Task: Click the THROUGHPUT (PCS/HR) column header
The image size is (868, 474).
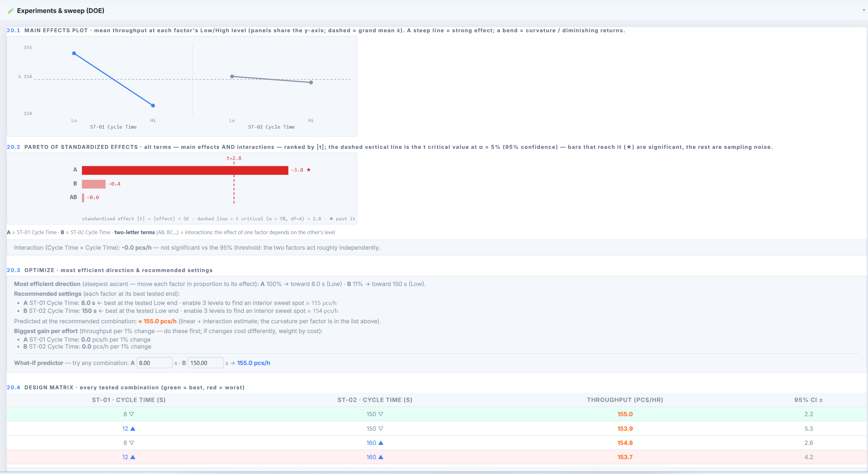Action: click(625, 400)
